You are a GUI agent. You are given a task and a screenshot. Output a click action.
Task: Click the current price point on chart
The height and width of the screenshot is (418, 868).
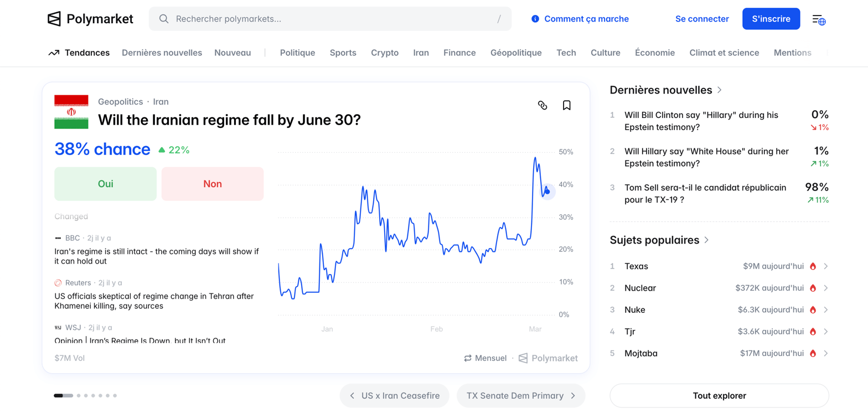click(547, 192)
